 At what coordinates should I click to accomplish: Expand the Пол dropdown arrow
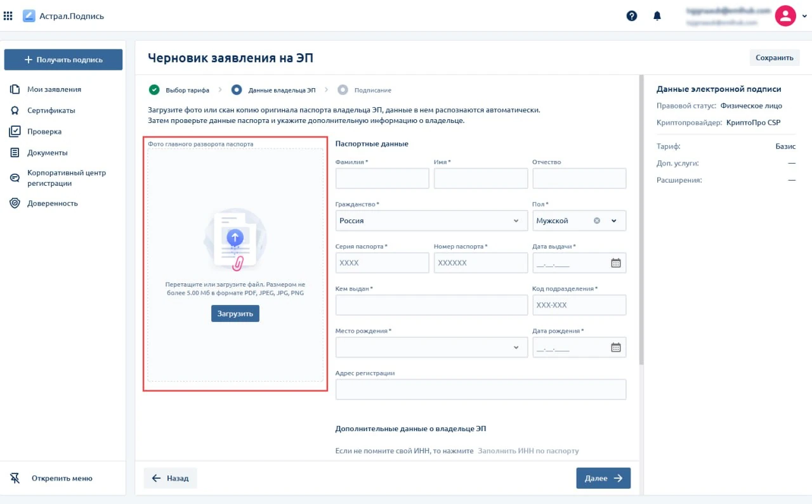614,221
